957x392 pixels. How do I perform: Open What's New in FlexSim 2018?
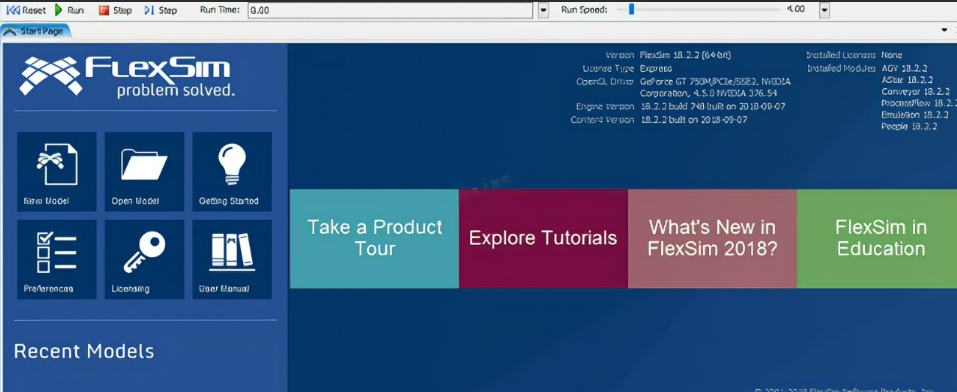point(712,239)
